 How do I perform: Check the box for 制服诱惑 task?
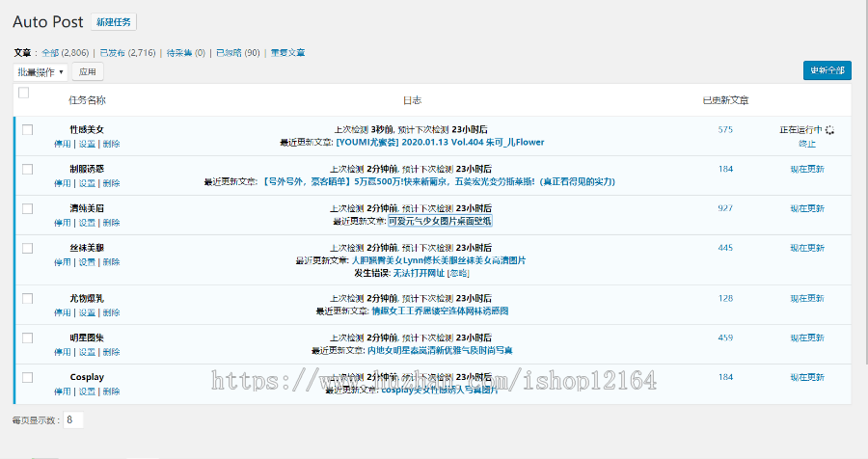(27, 169)
